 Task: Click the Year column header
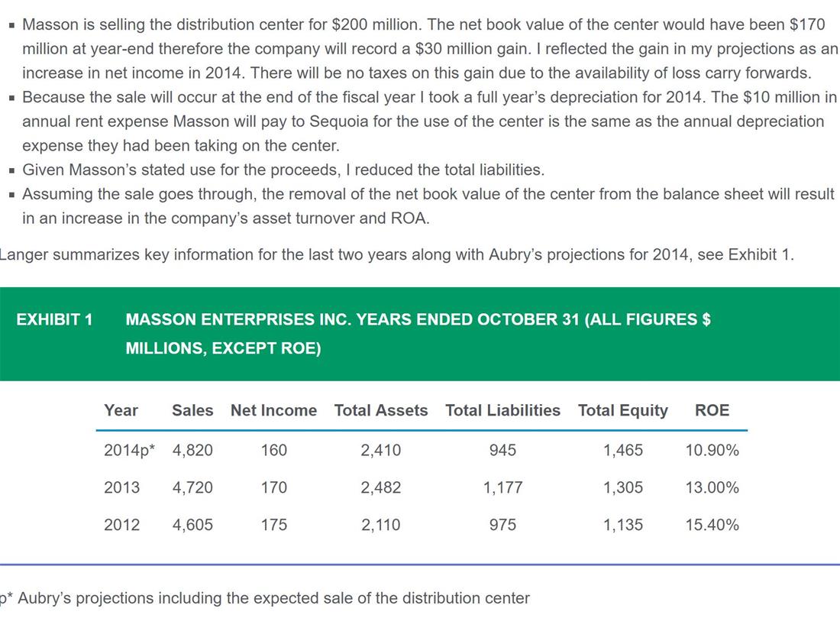click(x=121, y=410)
